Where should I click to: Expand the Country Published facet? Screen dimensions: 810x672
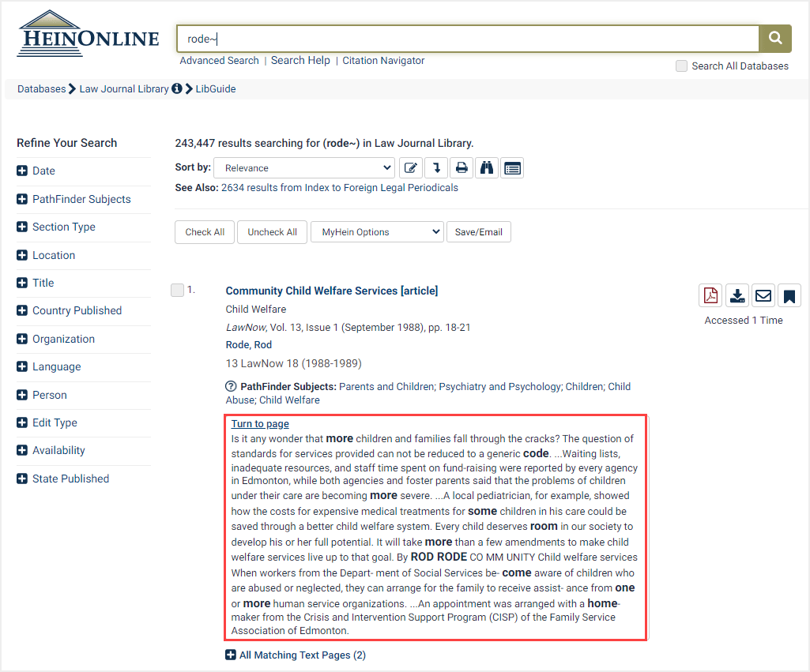[21, 310]
